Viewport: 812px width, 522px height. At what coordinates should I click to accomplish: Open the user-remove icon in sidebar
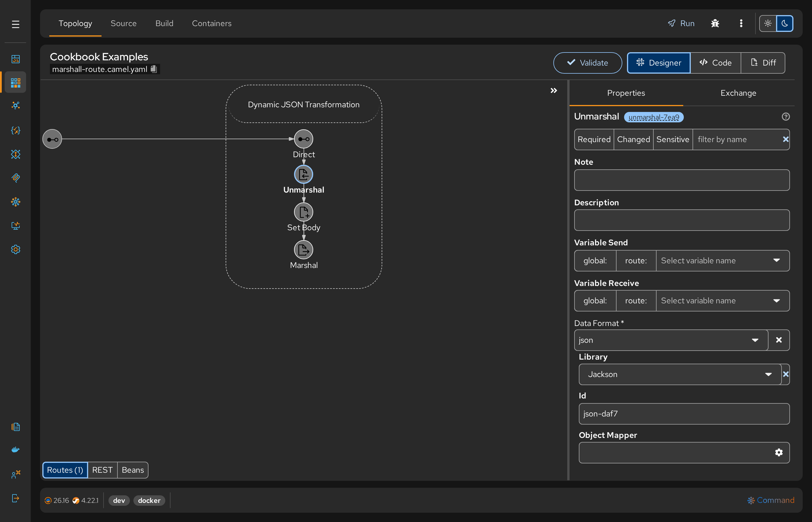point(16,474)
